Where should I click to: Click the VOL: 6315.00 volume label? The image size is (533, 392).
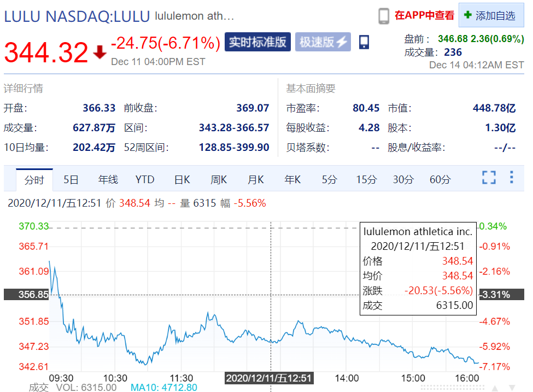pos(86,388)
